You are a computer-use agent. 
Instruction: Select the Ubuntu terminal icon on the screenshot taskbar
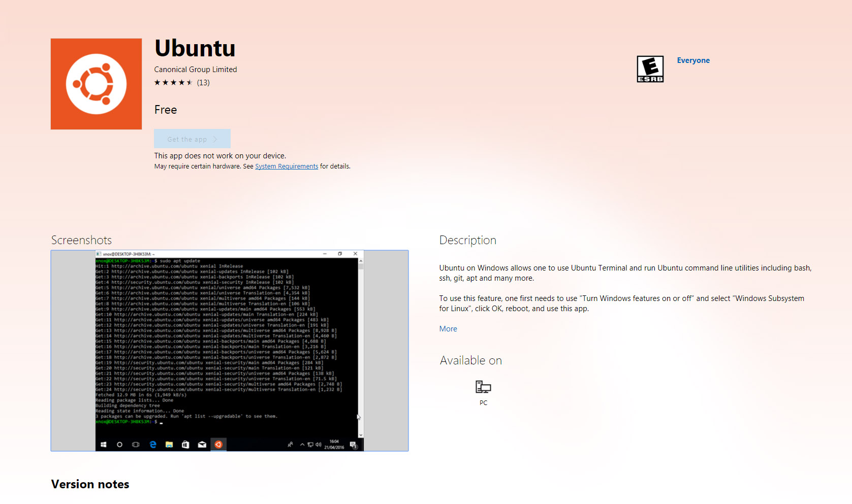[218, 445]
